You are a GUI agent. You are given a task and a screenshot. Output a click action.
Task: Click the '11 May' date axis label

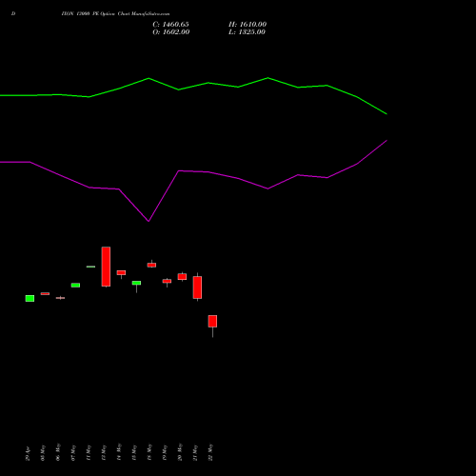click(89, 453)
